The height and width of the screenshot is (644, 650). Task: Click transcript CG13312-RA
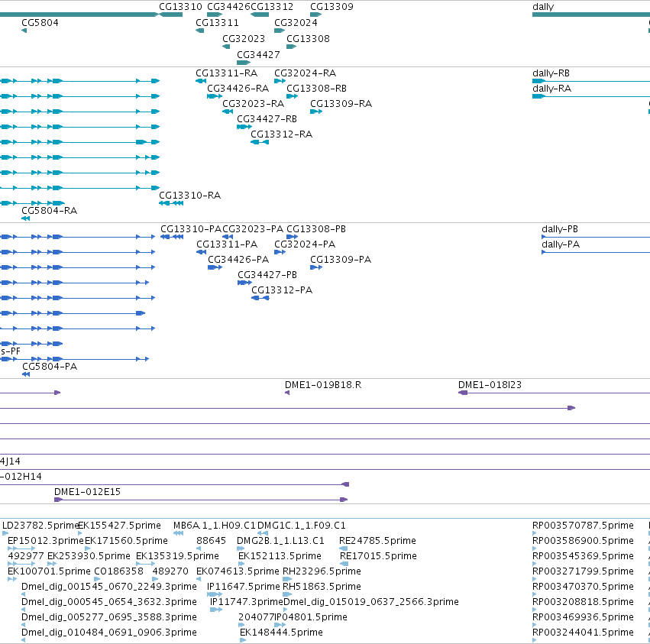[x=282, y=134]
